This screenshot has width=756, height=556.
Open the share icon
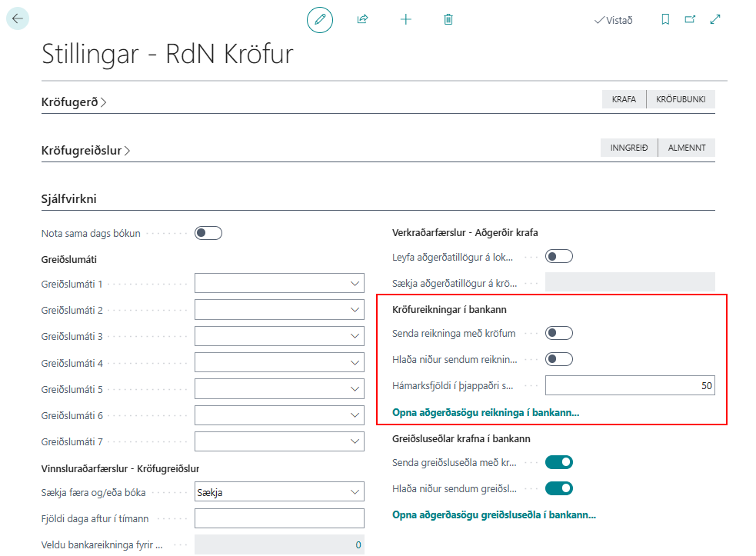pos(362,19)
